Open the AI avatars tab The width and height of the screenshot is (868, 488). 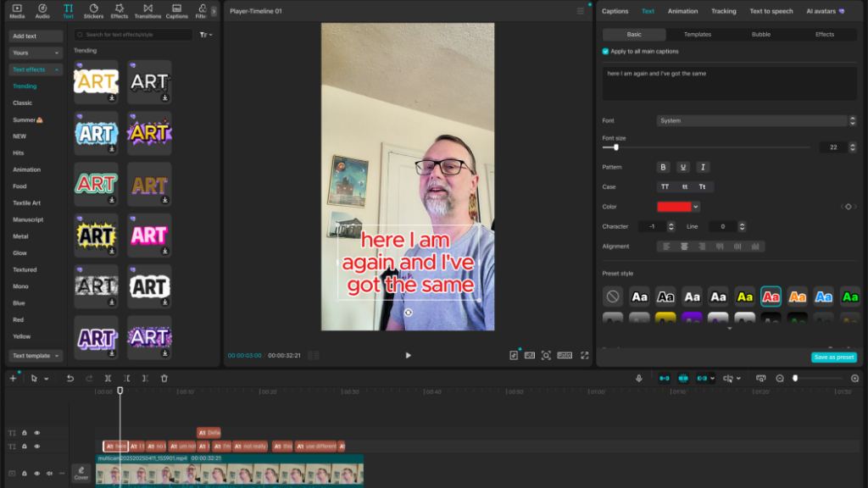point(826,11)
